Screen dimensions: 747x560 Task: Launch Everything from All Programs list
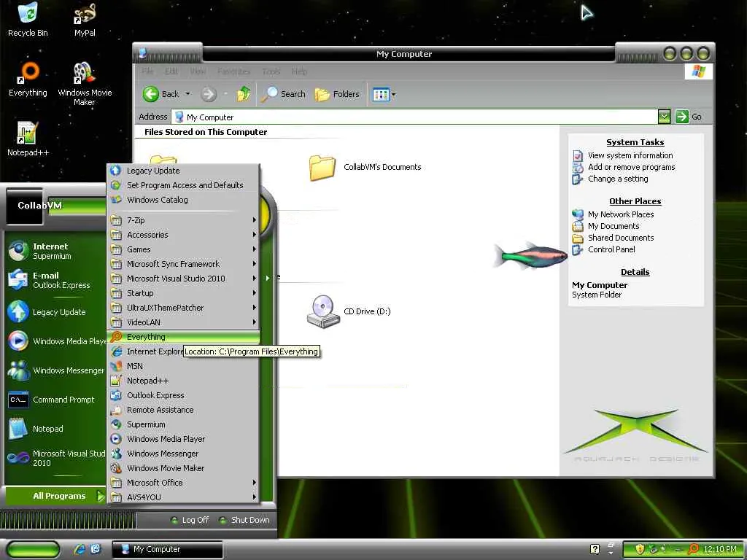[x=183, y=337]
